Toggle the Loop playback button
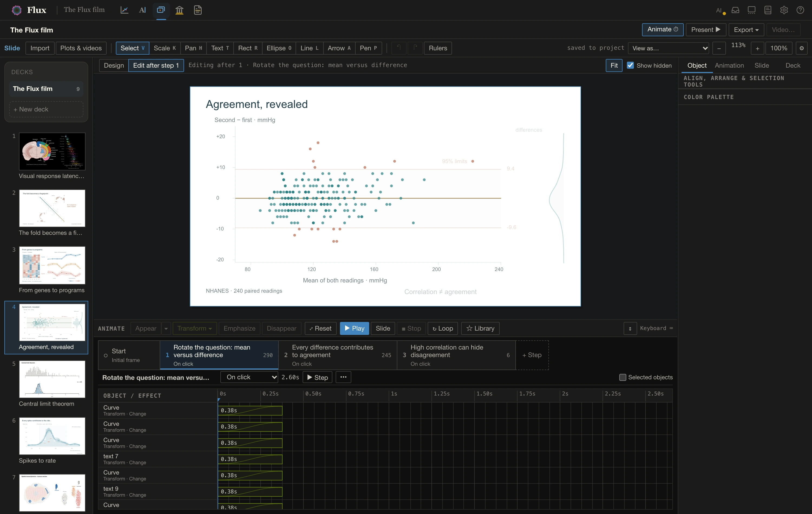Viewport: 812px width, 514px height. tap(443, 328)
